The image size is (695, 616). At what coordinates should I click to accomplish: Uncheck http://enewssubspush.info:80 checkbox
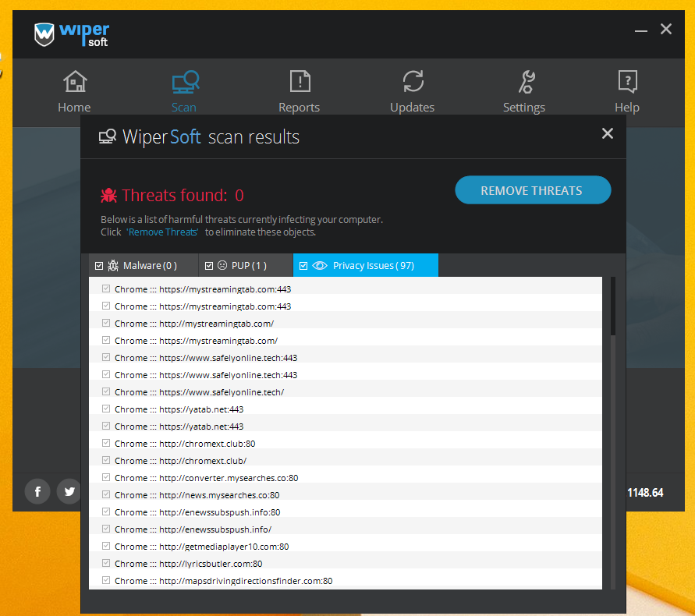[106, 512]
